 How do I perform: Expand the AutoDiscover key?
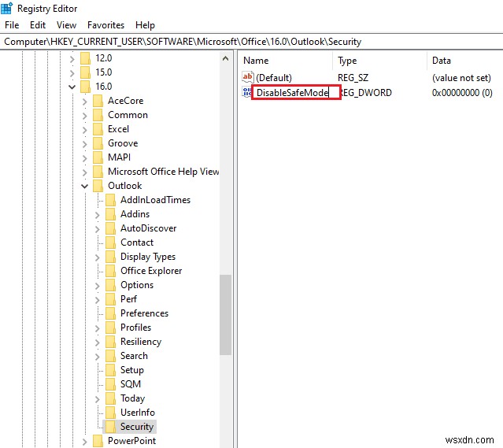point(97,229)
